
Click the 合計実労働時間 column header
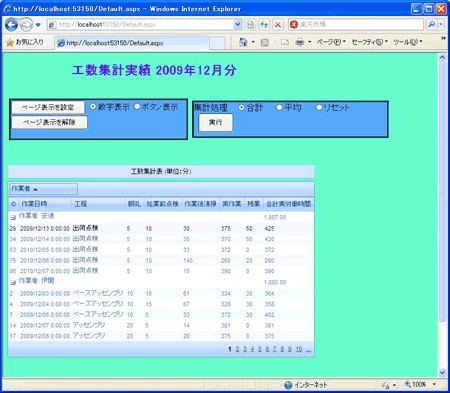(x=288, y=204)
